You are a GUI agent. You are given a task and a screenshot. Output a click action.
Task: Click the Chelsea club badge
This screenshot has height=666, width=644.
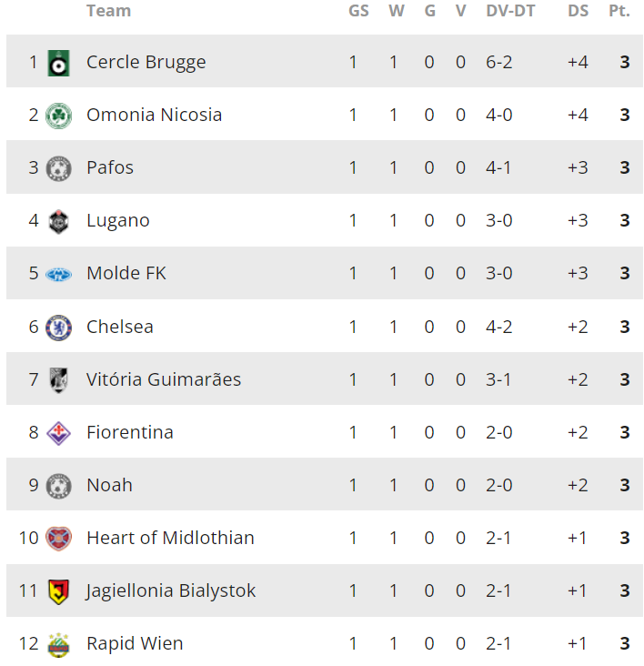58,327
